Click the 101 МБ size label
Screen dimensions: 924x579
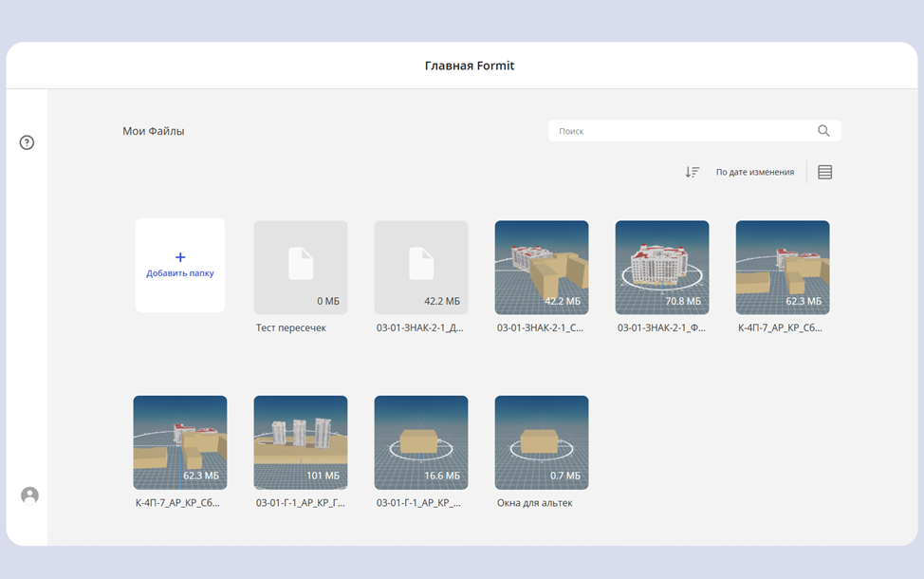tap(323, 476)
